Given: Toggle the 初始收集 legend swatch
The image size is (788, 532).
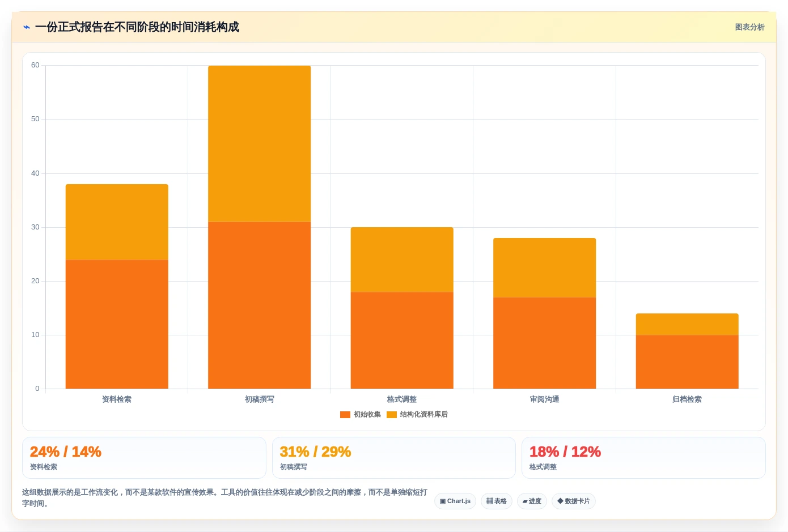Looking at the screenshot, I should (x=345, y=415).
